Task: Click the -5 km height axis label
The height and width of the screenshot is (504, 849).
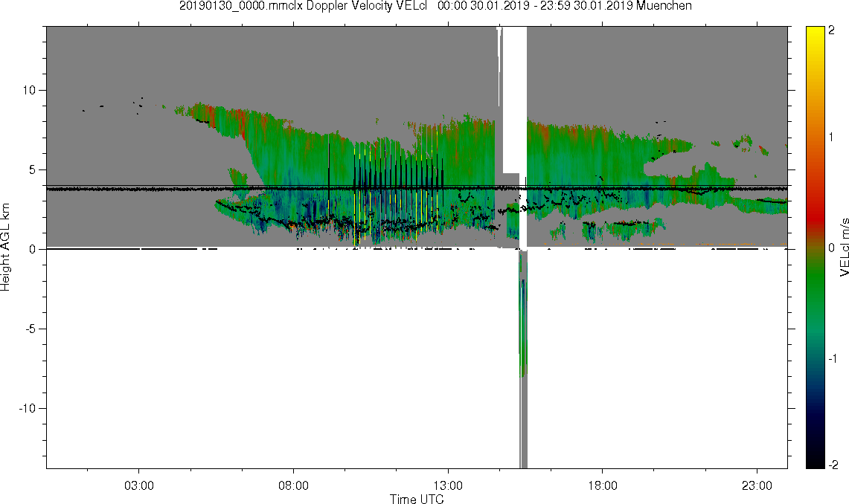Action: pos(31,329)
